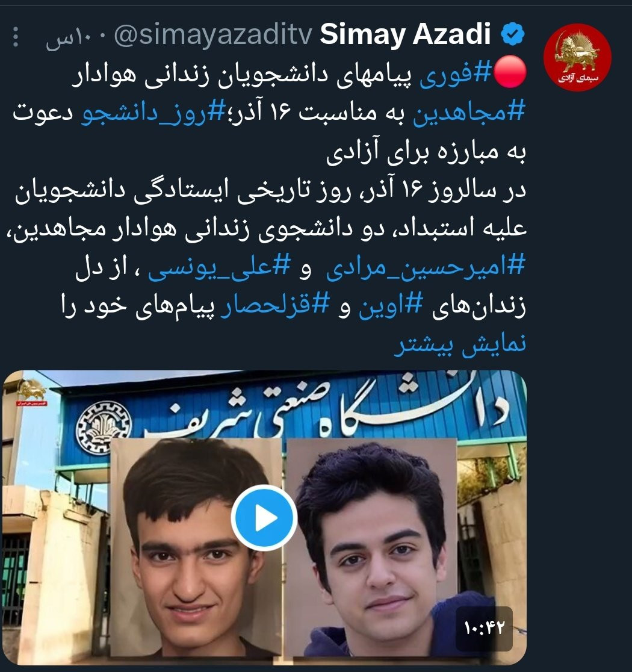Open the #علی_یونسی hashtag
Image resolution: width=632 pixels, height=672 pixels.
pos(219,267)
